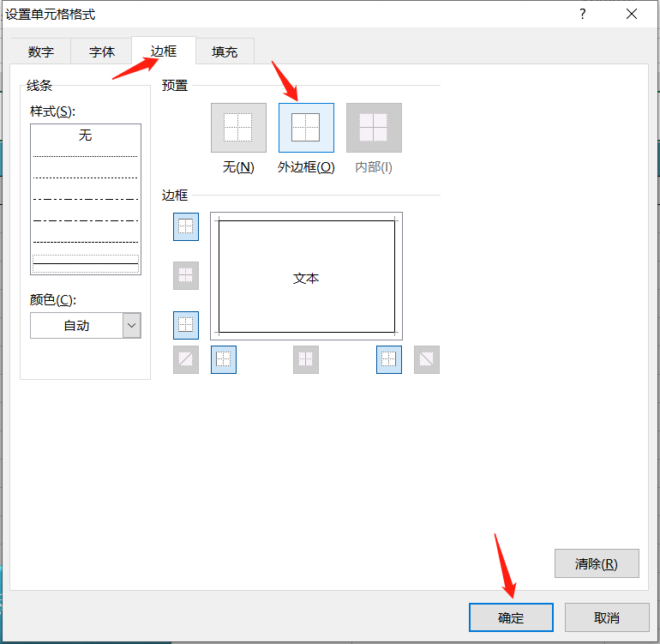This screenshot has height=644, width=660.
Task: Click the 取消 button
Action: 607,617
